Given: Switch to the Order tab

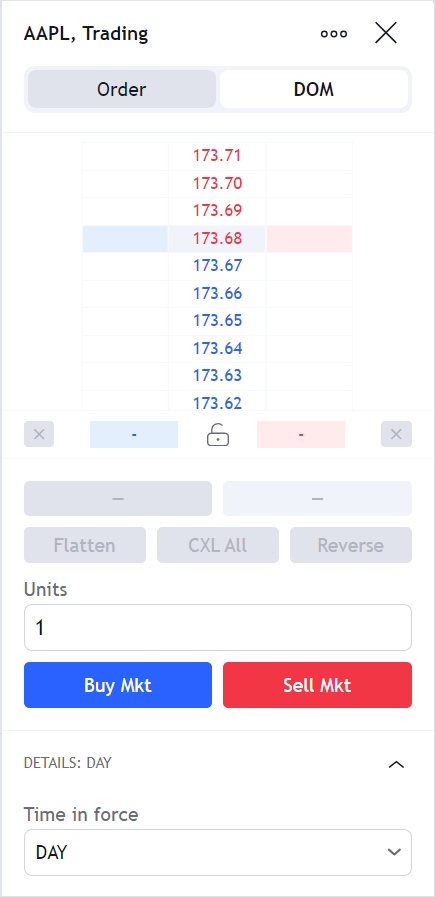Looking at the screenshot, I should tap(122, 89).
